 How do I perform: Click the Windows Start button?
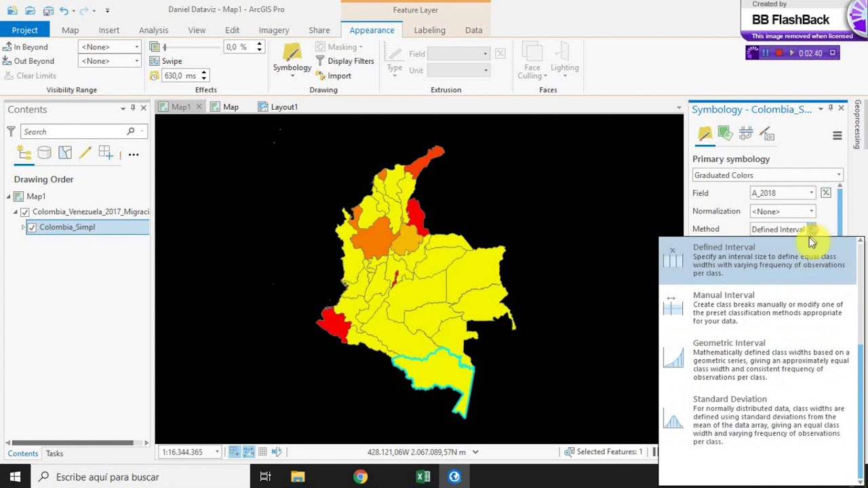click(15, 476)
